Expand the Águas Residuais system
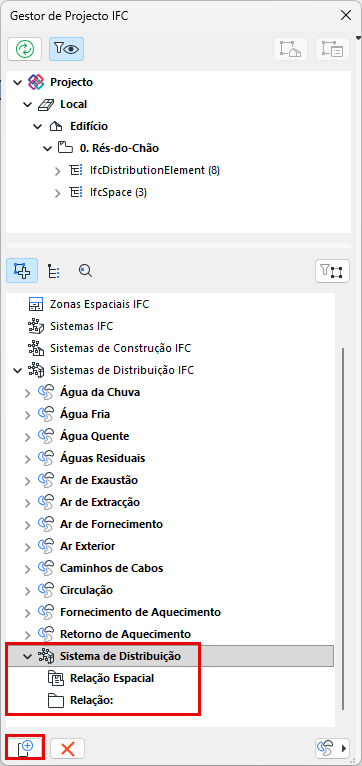 pos(28,458)
